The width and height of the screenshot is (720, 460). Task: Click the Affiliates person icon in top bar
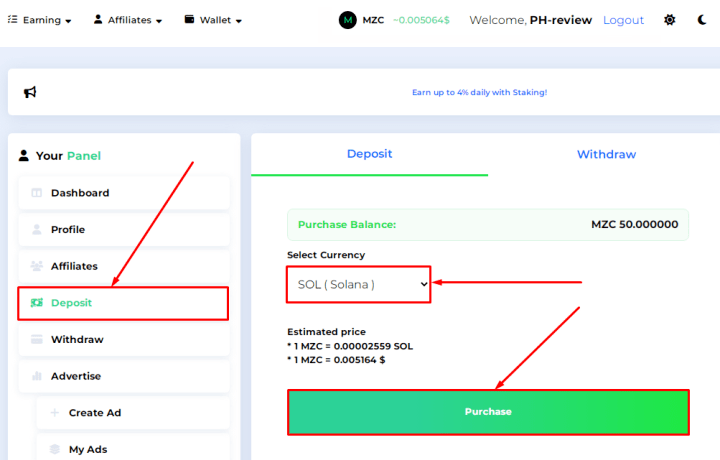[x=98, y=19]
